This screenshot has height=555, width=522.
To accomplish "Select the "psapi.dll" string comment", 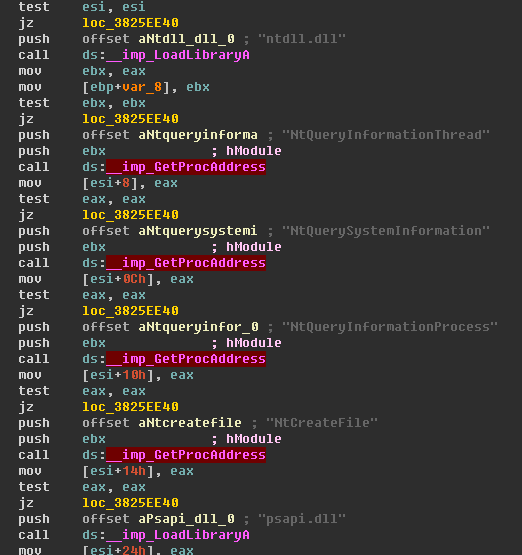I will (x=302, y=519).
